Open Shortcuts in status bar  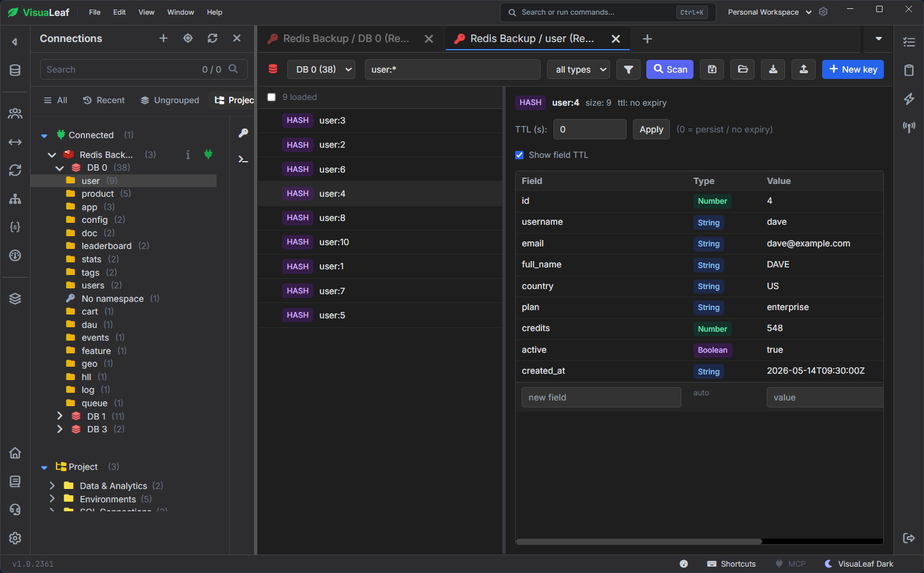[732, 564]
